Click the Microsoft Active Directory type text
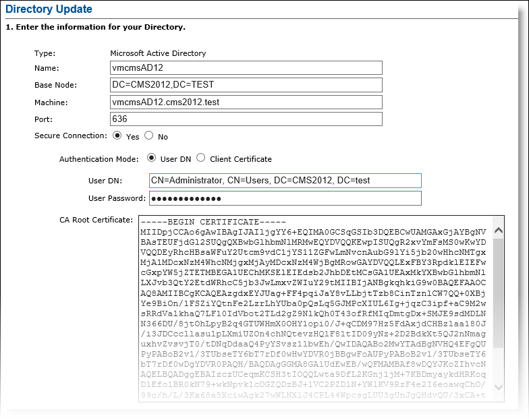 coord(158,53)
